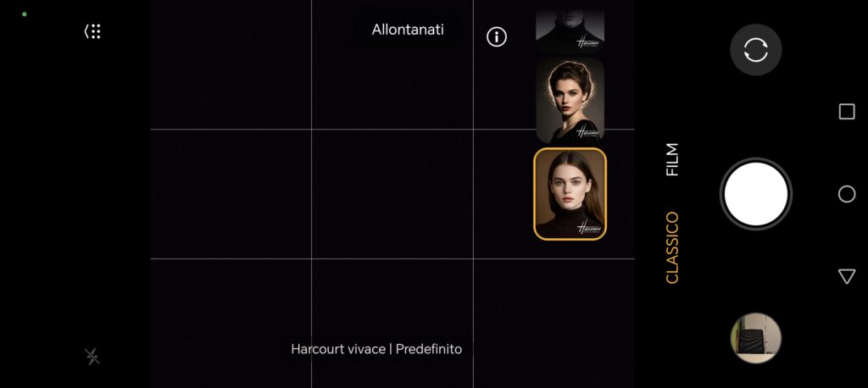Choose the highlighted Harcourt vivace portrait style
Viewport: 868px width, 388px height.
pyautogui.click(x=570, y=194)
